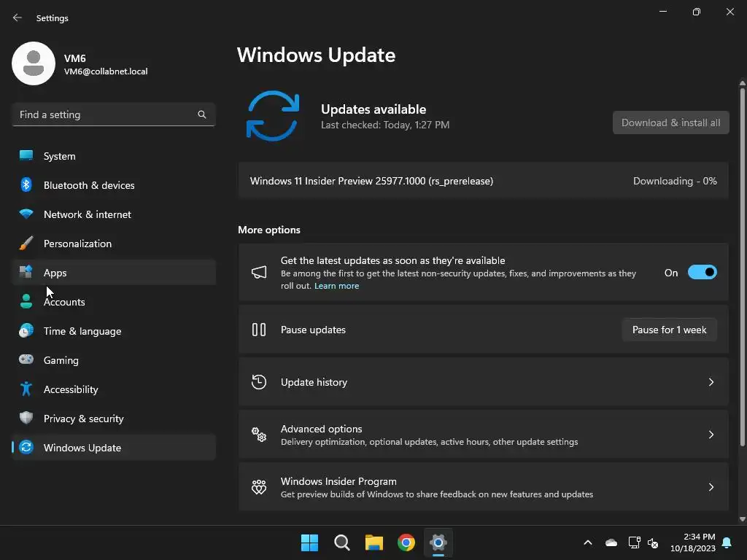Click the vertical scrollbar thumb
Screen dimensions: 747x560
click(x=742, y=267)
